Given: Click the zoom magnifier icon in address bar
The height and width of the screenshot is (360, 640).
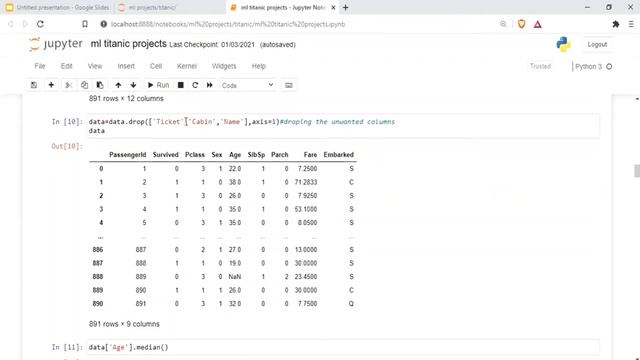Looking at the screenshot, I should 503,24.
